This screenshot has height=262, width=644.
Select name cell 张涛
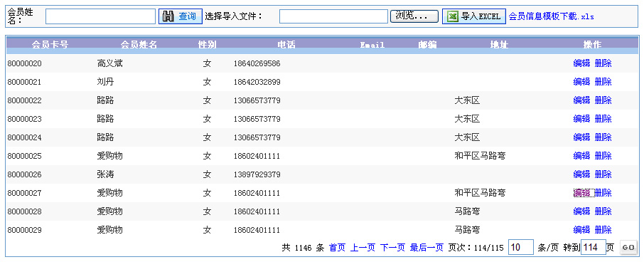pyautogui.click(x=105, y=174)
